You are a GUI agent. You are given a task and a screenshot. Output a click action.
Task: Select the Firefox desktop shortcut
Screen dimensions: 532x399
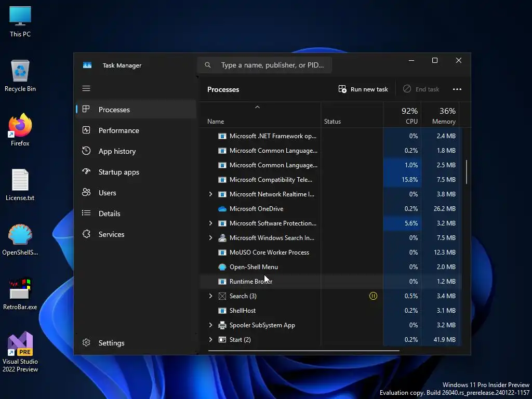click(x=20, y=130)
